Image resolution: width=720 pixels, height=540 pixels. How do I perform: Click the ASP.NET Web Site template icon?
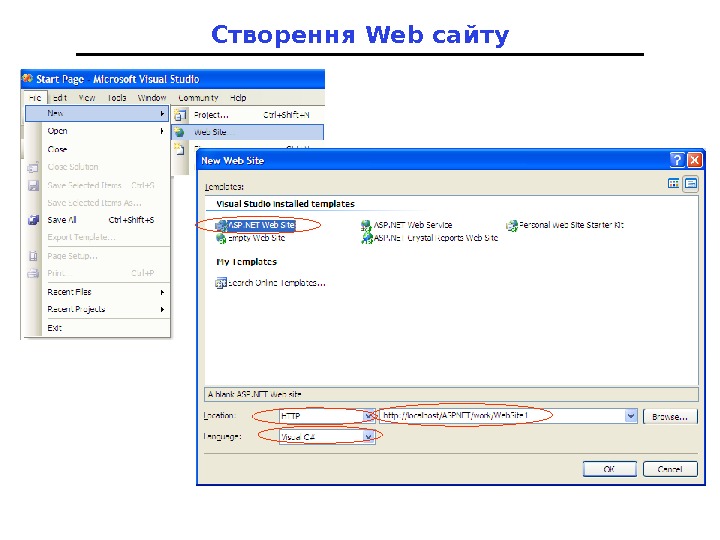(x=221, y=225)
